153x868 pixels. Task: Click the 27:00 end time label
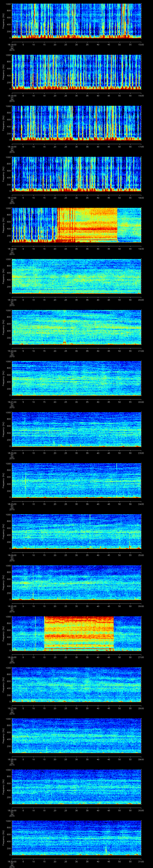[x=141, y=657]
